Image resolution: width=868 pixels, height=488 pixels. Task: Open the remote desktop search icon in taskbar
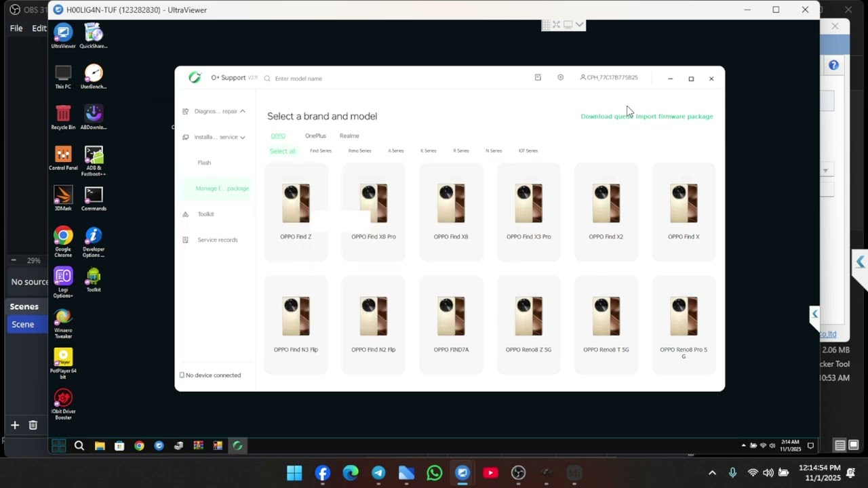[79, 445]
